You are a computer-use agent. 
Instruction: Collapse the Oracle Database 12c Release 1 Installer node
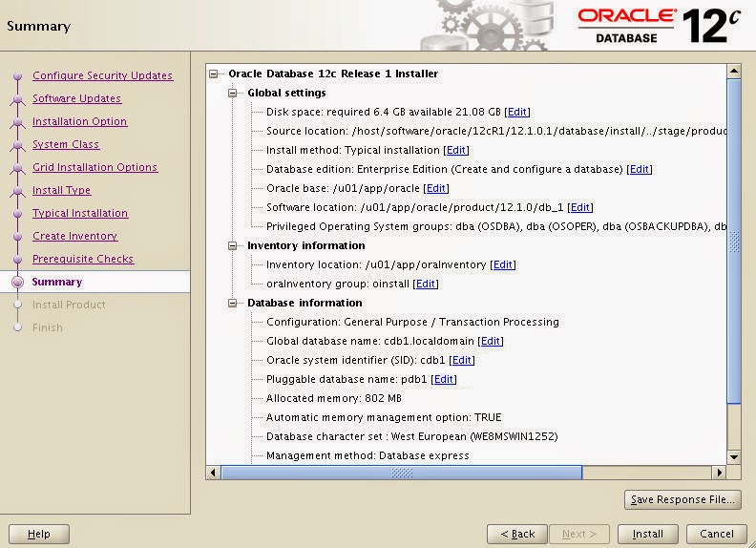(214, 74)
